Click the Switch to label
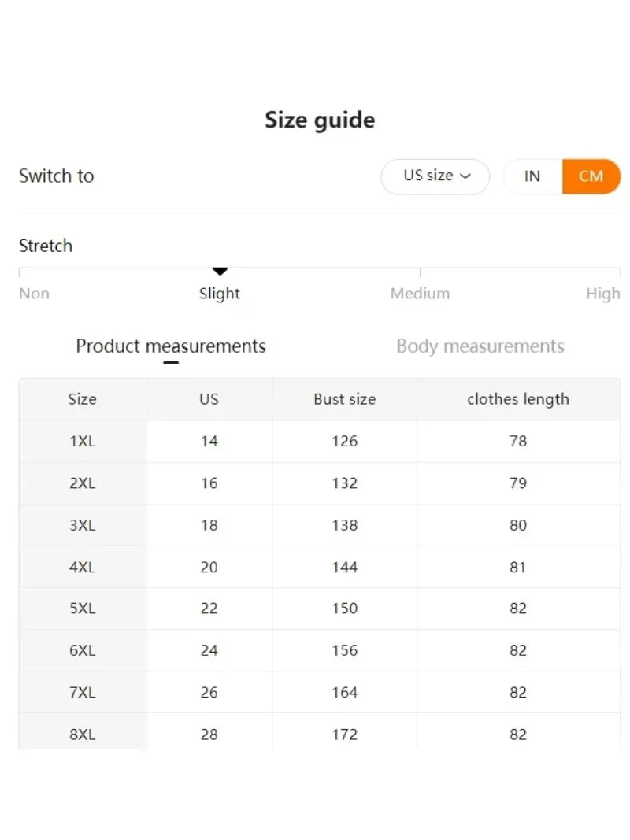Image resolution: width=630 pixels, height=840 pixels. click(56, 176)
